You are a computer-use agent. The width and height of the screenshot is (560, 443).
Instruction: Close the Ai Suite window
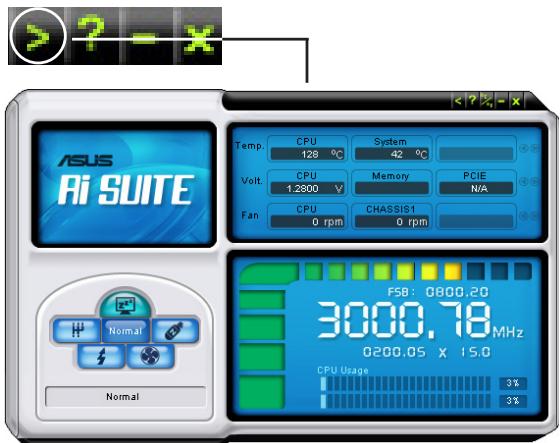pos(516,101)
